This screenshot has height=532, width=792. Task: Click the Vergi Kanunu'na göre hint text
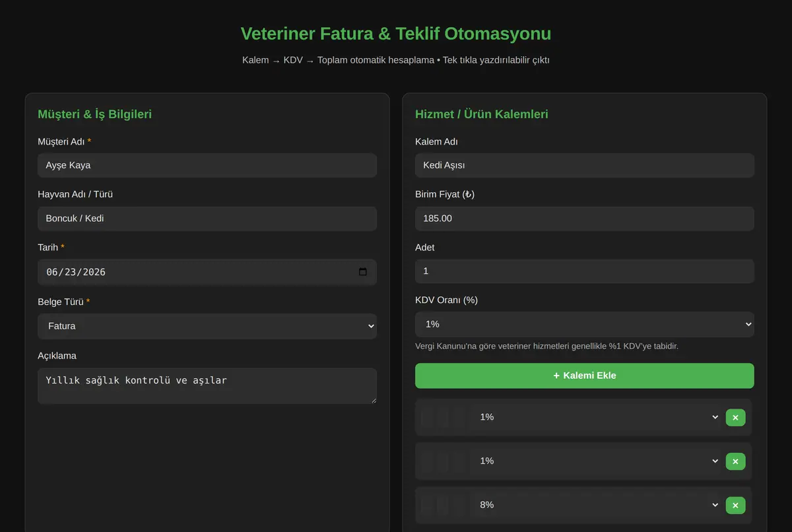[547, 346]
